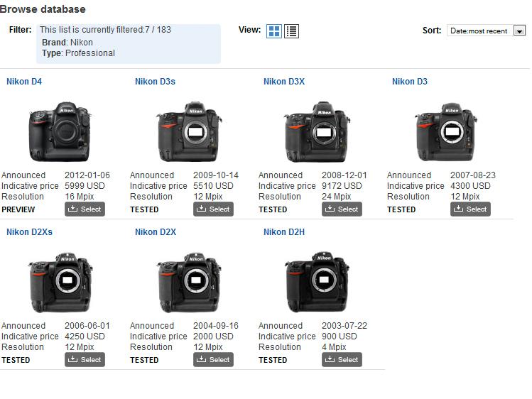Click the 9172 USD price of Nikon D3X
532x399 pixels.
click(x=342, y=186)
